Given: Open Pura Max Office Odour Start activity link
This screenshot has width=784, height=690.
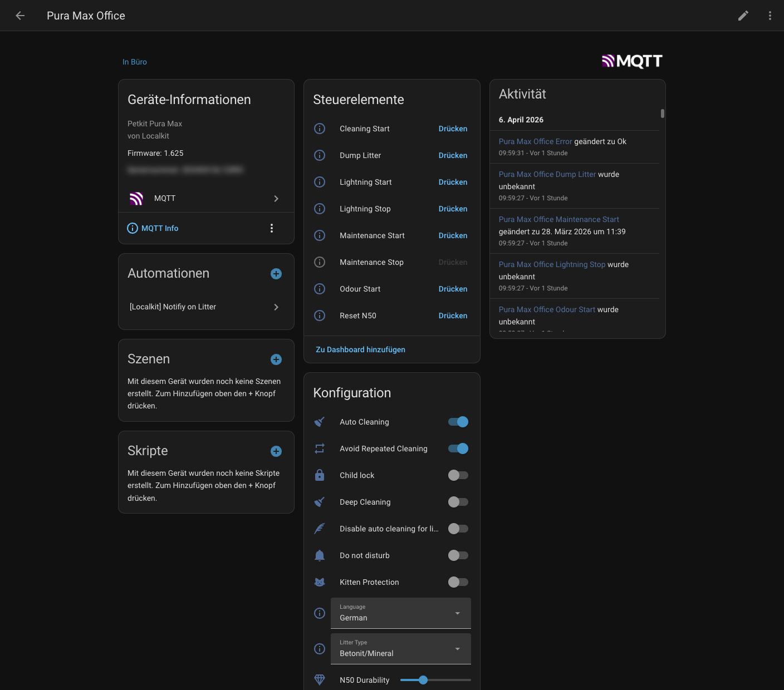Looking at the screenshot, I should [x=547, y=309].
